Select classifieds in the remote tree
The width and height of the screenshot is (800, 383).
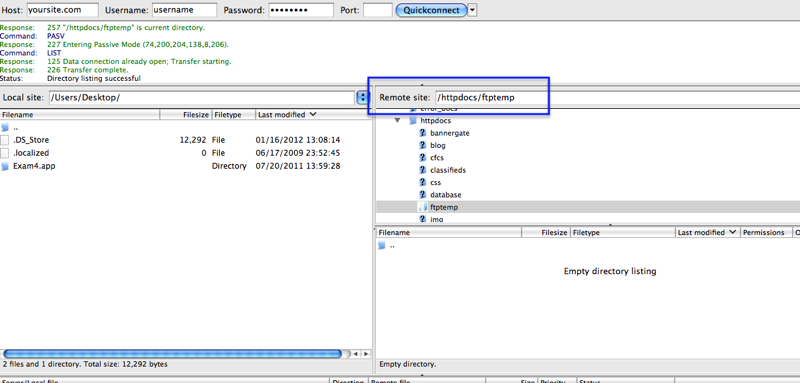[448, 170]
